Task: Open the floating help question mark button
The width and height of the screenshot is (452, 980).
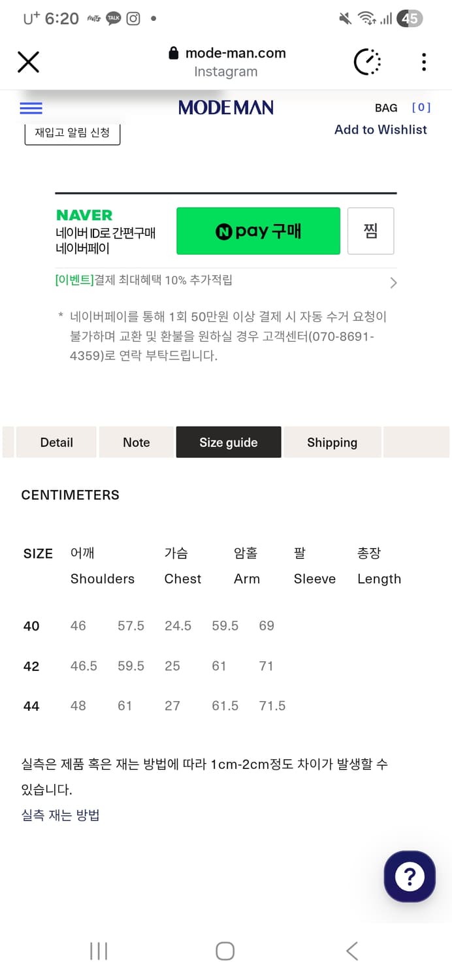Action: 410,876
